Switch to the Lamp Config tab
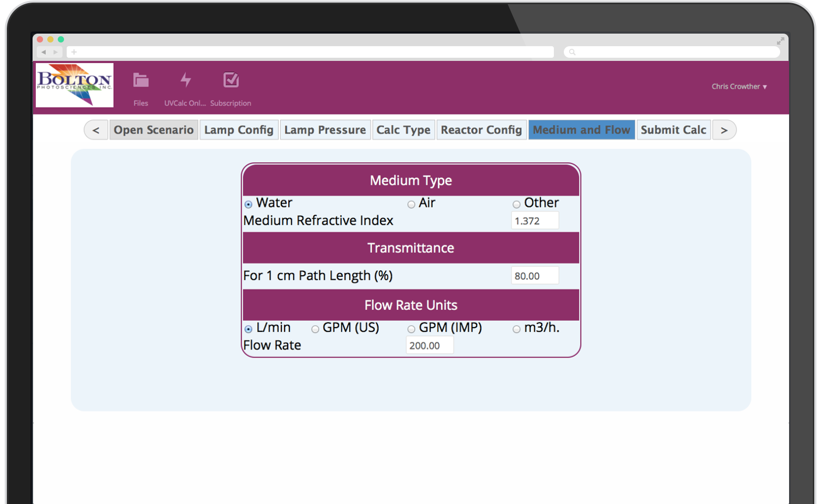This screenshot has height=504, width=819. click(239, 130)
